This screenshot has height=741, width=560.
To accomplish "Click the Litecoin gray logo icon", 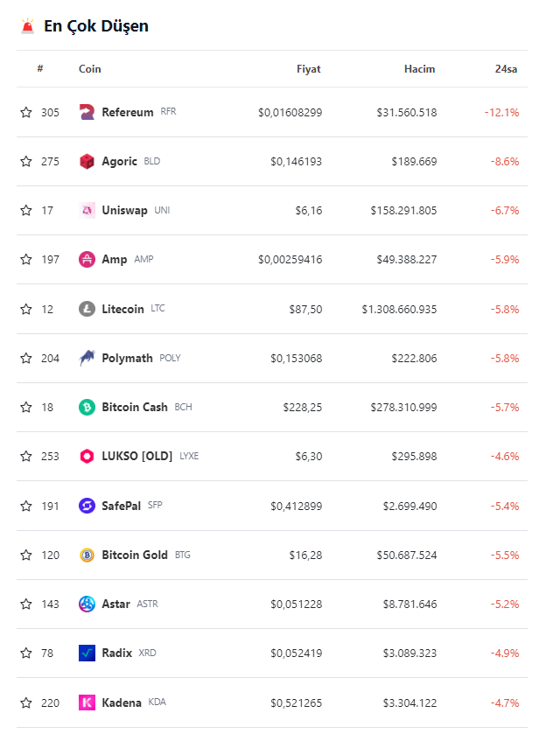I will (87, 309).
